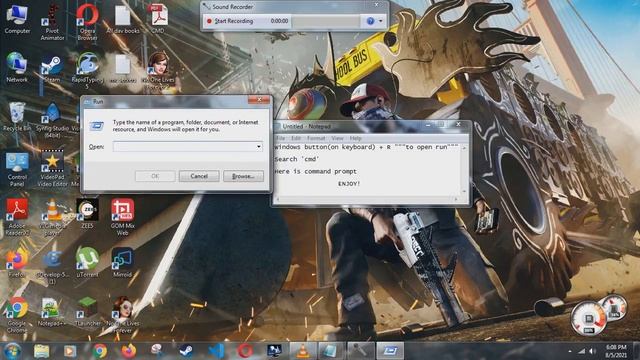Screen dimensions: 640x360
Task: Launch uTorrent desktop shortcut
Action: click(x=87, y=262)
